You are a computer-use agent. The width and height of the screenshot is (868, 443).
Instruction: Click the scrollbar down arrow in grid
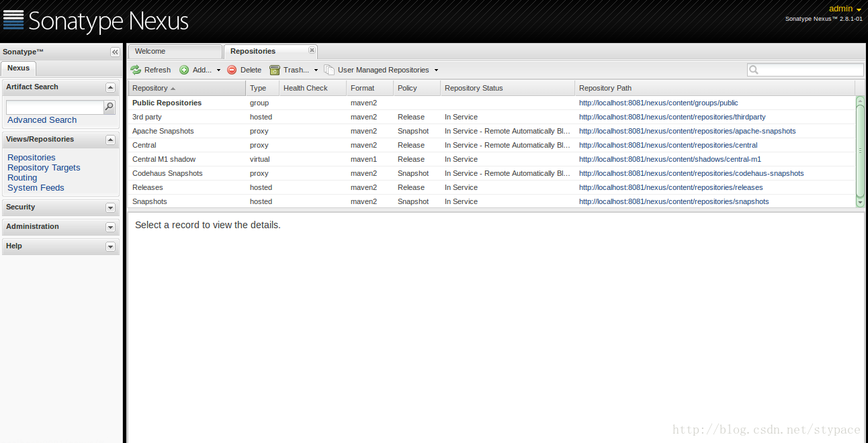860,202
